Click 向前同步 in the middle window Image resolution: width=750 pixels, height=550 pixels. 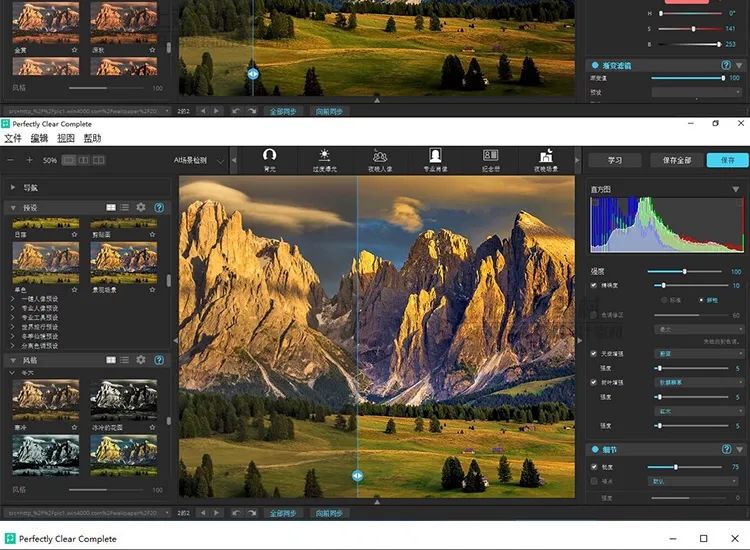pos(329,513)
